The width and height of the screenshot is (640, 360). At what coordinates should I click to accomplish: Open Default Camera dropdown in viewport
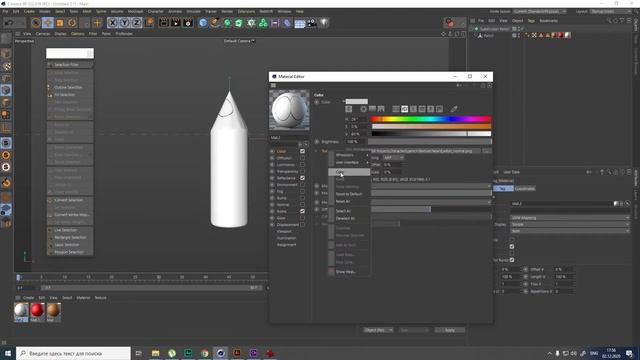[x=239, y=41]
